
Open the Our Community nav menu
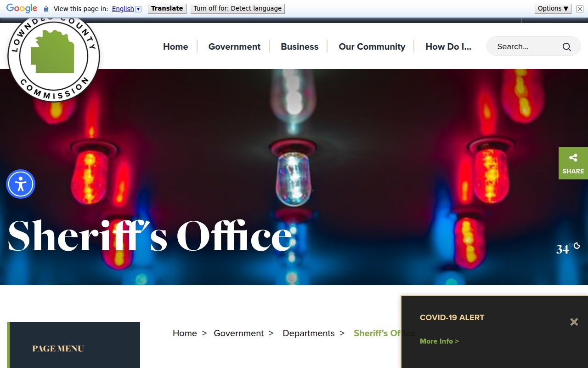pyautogui.click(x=372, y=46)
